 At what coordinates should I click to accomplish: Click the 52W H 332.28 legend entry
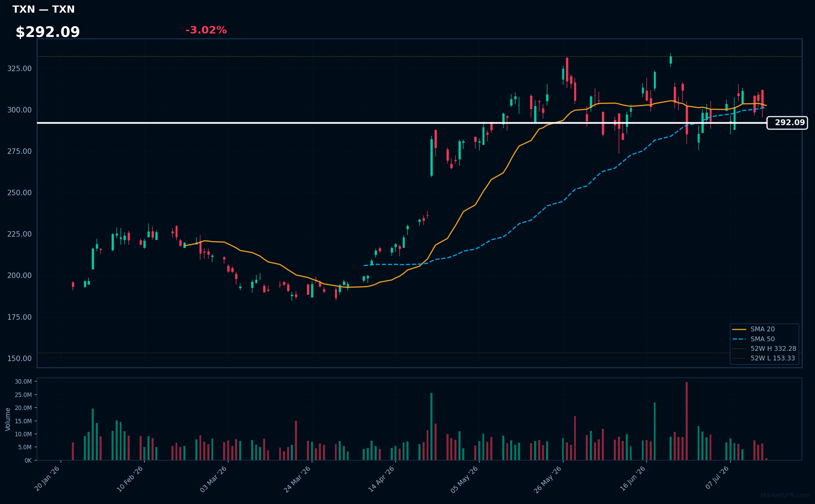point(764,349)
